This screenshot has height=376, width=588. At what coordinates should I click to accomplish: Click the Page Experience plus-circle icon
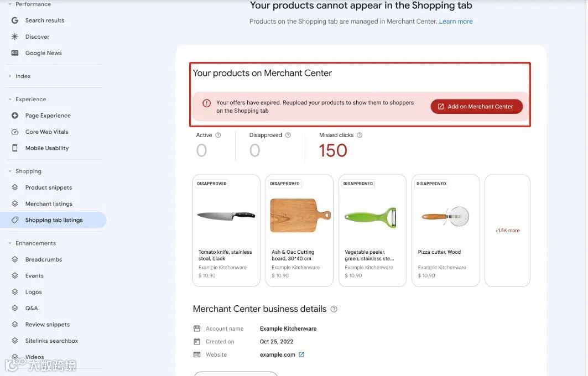point(14,116)
